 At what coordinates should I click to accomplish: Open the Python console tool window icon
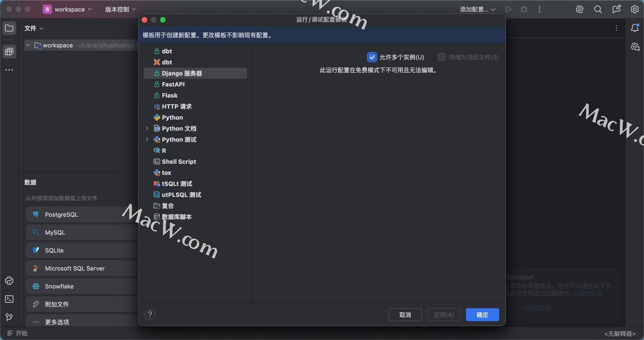coord(9,281)
